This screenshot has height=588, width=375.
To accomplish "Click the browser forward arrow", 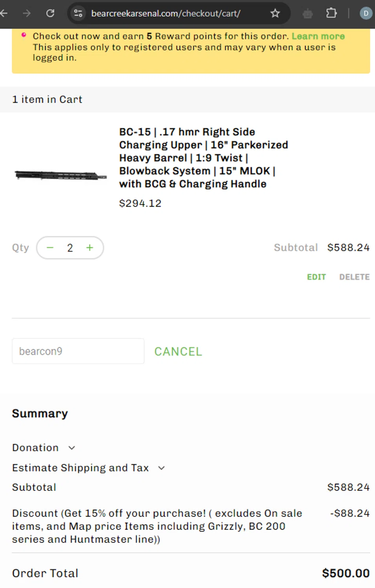I will (x=27, y=13).
